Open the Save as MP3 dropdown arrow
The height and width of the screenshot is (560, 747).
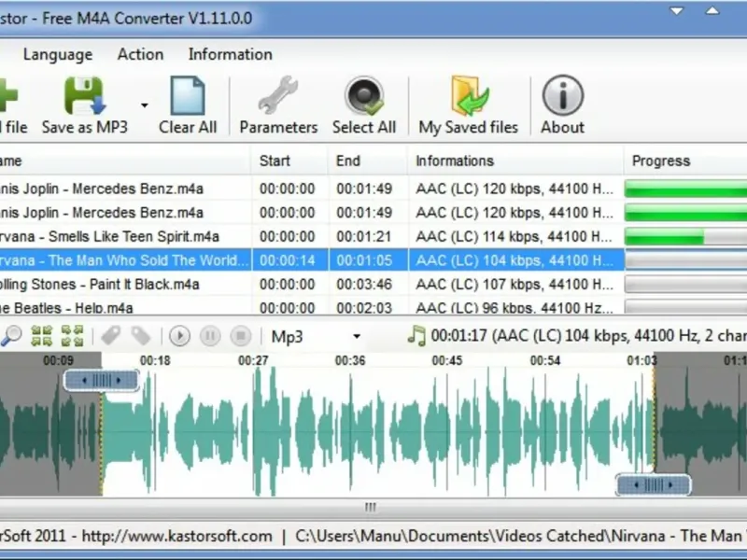click(x=145, y=105)
